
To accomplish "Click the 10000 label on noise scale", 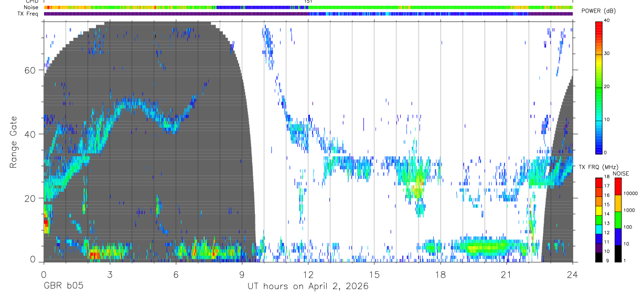I will point(630,193).
